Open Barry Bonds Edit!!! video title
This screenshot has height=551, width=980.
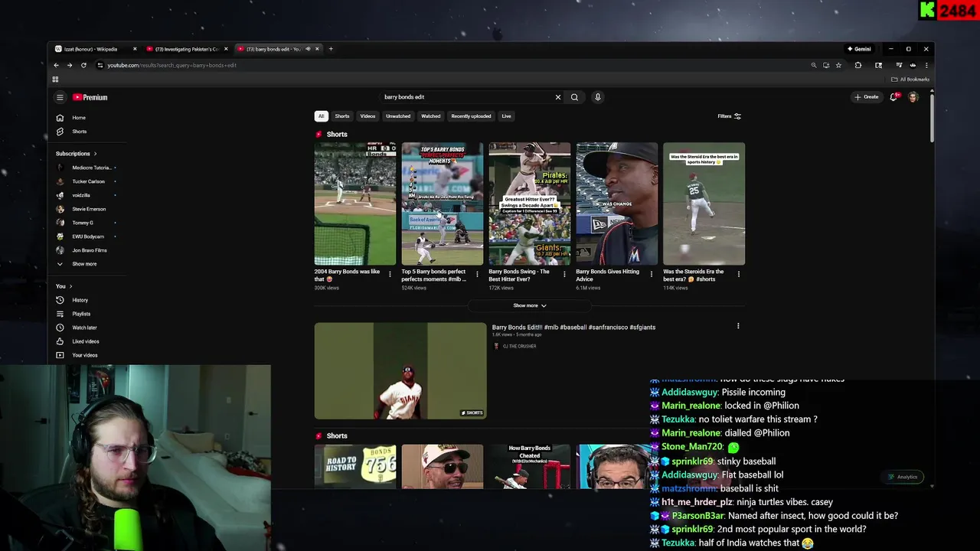pyautogui.click(x=573, y=328)
